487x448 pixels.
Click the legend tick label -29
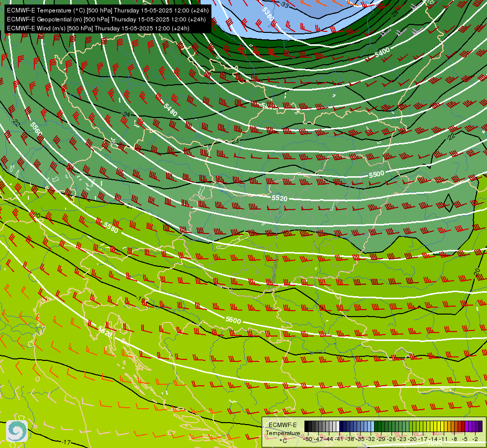(381, 439)
